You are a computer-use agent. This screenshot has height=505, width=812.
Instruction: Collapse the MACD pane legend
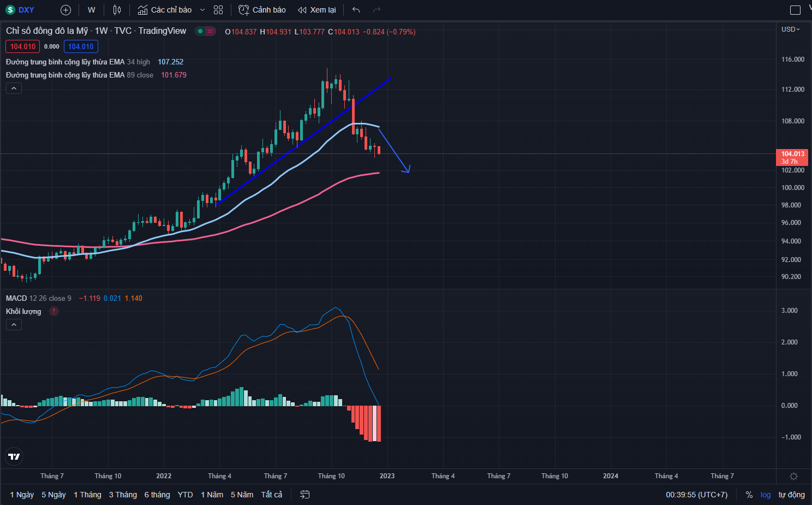point(14,325)
